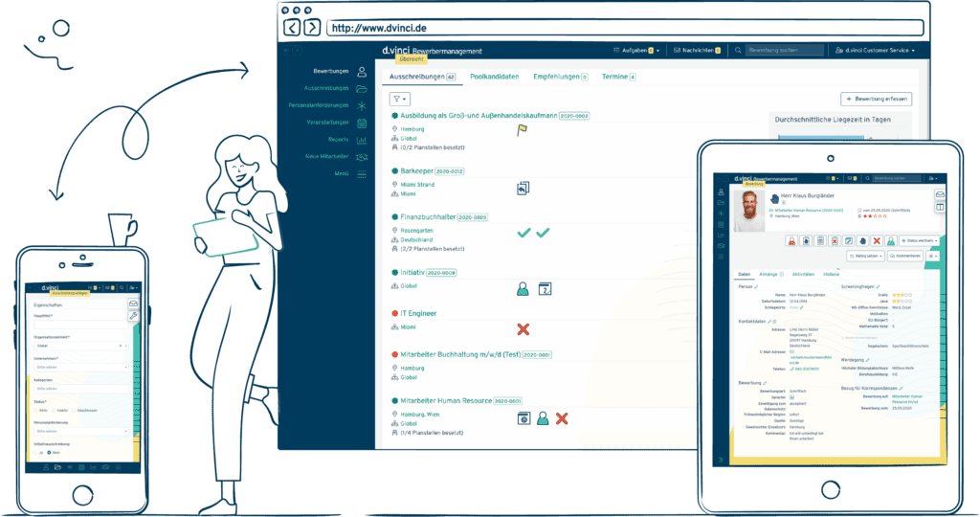Click the browser forward arrow button
The image size is (980, 517).
point(313,28)
